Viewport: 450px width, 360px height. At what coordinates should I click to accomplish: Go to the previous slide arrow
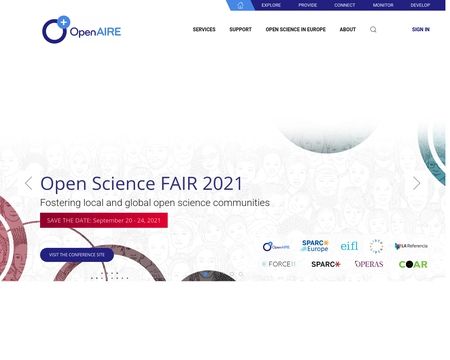coord(29,183)
